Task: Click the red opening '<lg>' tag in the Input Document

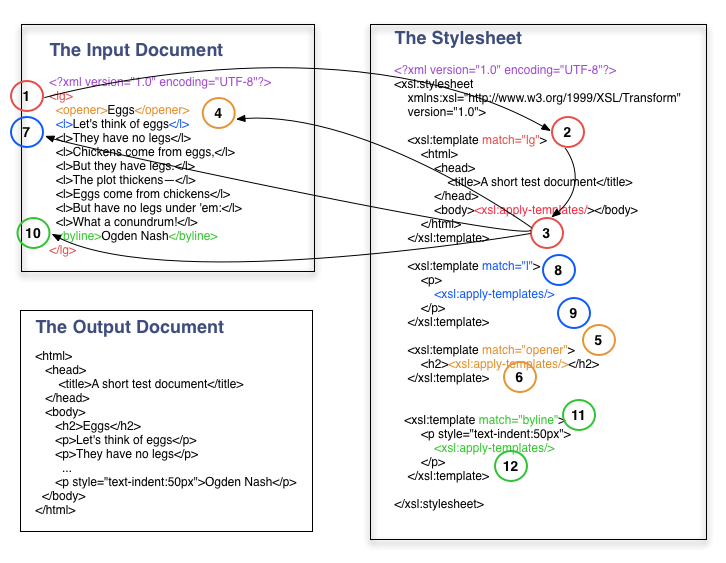Action: tap(61, 96)
